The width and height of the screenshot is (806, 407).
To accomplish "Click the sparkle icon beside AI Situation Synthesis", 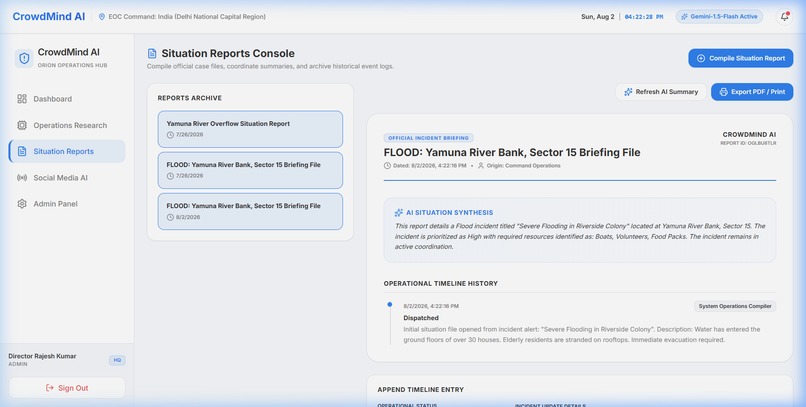I will tap(398, 212).
